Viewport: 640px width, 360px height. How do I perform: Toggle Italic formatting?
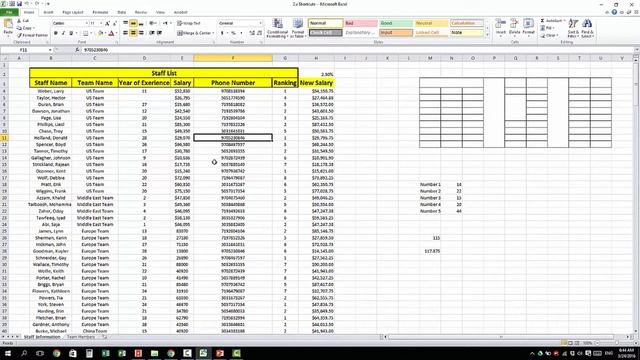click(63, 33)
